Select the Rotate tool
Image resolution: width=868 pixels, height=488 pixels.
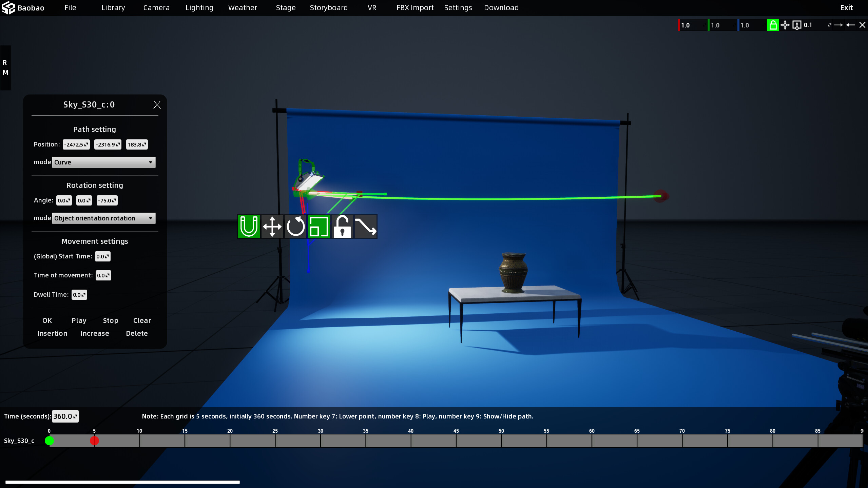click(x=295, y=226)
